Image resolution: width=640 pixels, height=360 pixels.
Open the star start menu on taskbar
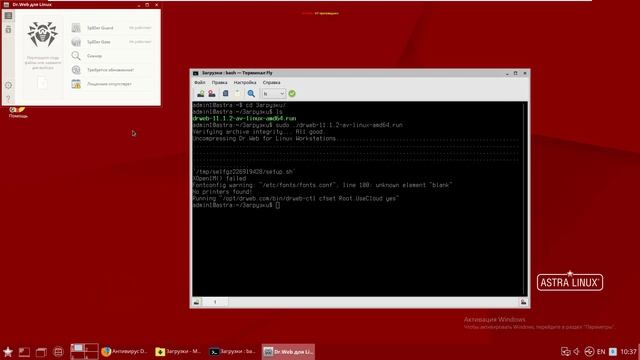click(8, 351)
